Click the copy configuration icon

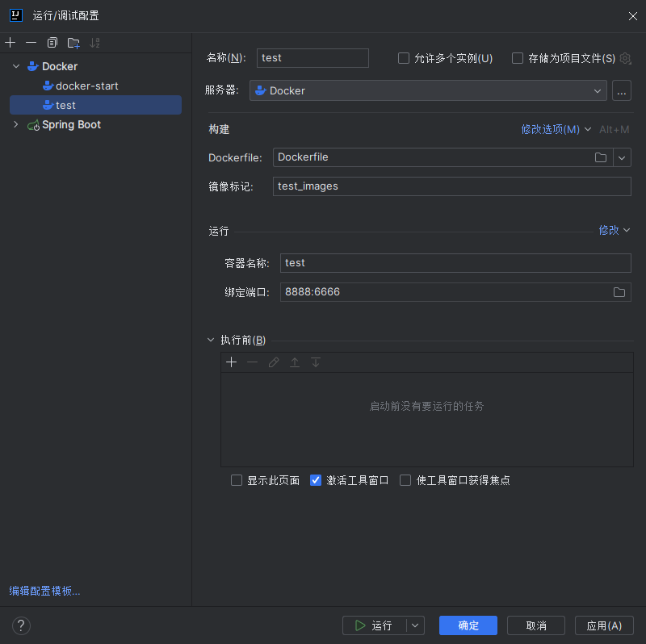[52, 43]
